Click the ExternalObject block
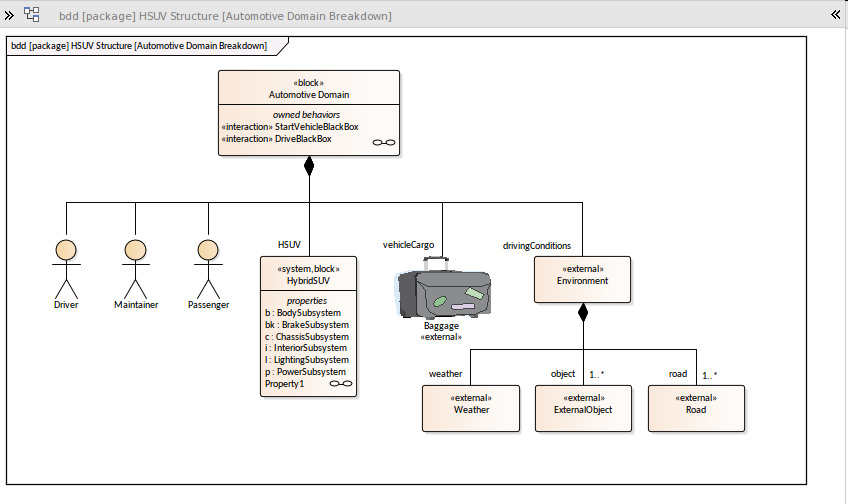The image size is (848, 504). [583, 408]
